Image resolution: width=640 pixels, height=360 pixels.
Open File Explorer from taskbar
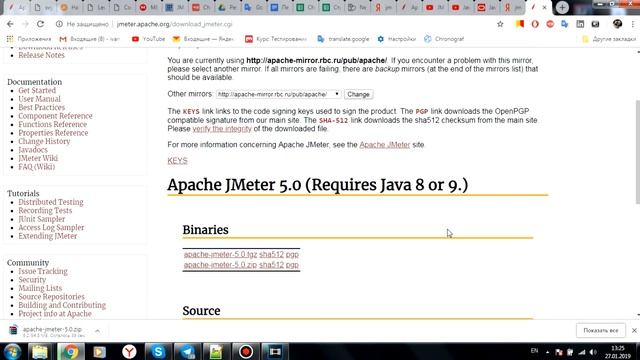pyautogui.click(x=40, y=352)
